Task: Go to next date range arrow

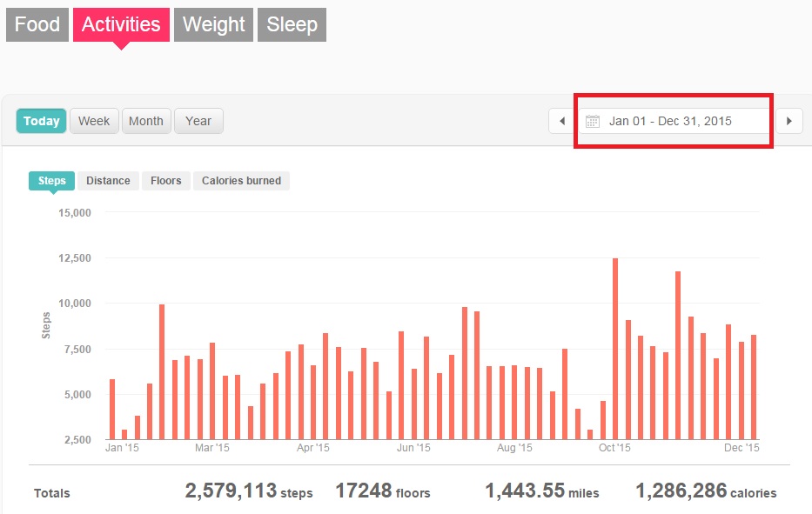Action: (x=789, y=121)
